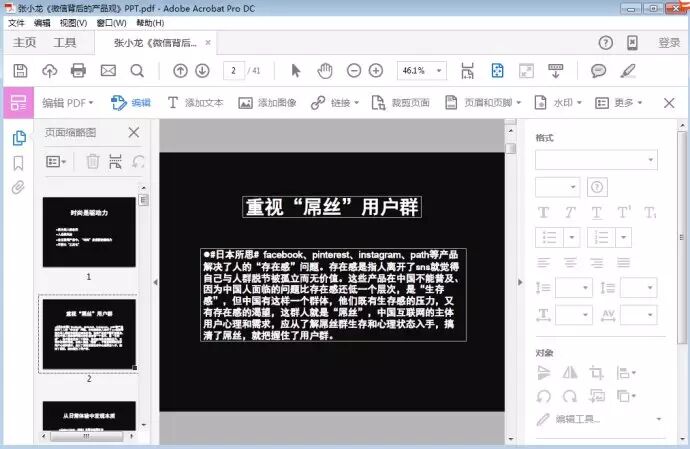This screenshot has width=690, height=449.
Task: Open the line spacing dropdown
Action: [x=574, y=288]
